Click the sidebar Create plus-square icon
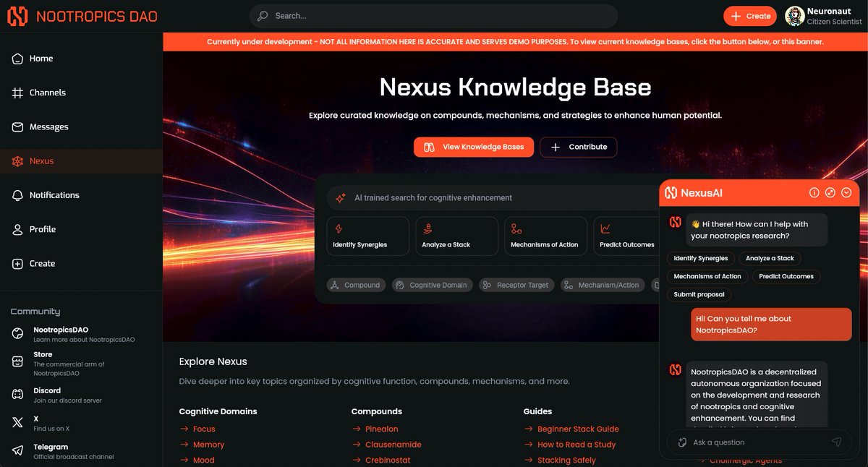868x467 pixels. pos(17,264)
